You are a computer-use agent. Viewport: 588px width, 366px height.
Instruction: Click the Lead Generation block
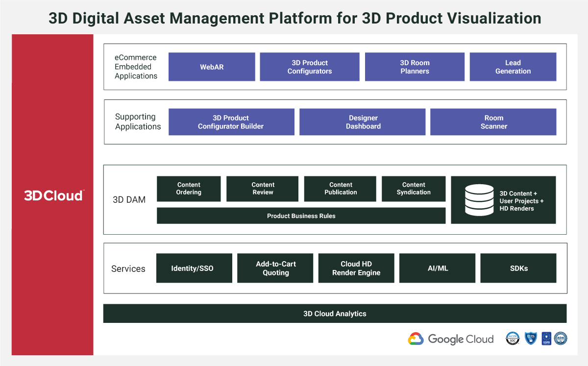pos(513,67)
